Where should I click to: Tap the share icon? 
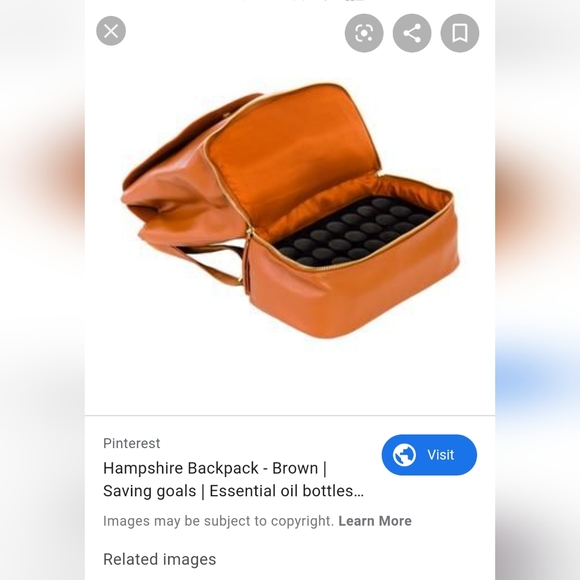[412, 33]
